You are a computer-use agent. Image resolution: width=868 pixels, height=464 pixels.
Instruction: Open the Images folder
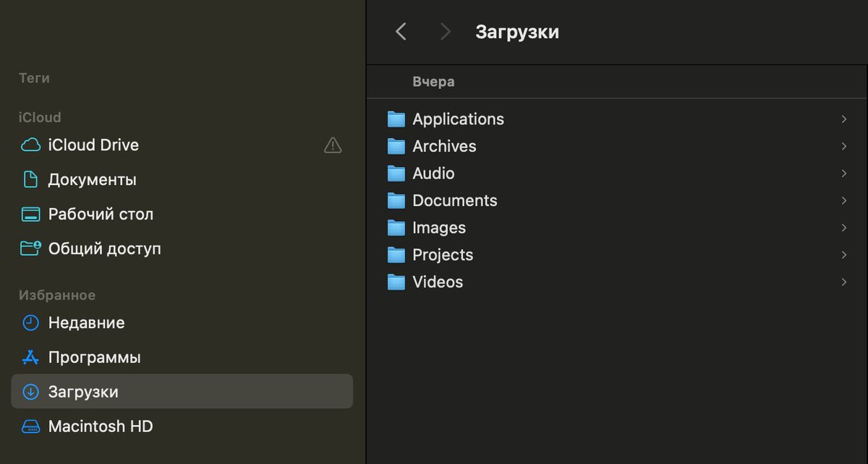pyautogui.click(x=438, y=227)
